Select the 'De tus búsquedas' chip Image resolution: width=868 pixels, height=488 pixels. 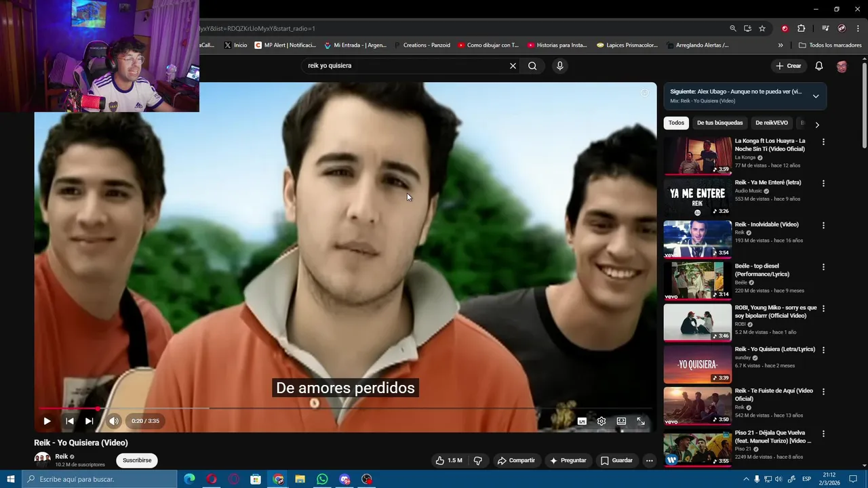(x=719, y=123)
